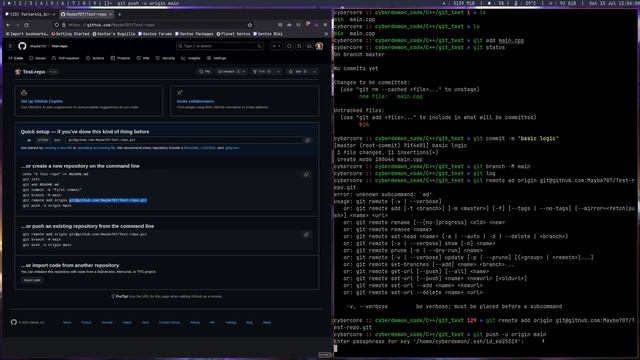Open GitHub notifications inbox icon
Viewport: 640px width, 360px height.
pos(309,46)
